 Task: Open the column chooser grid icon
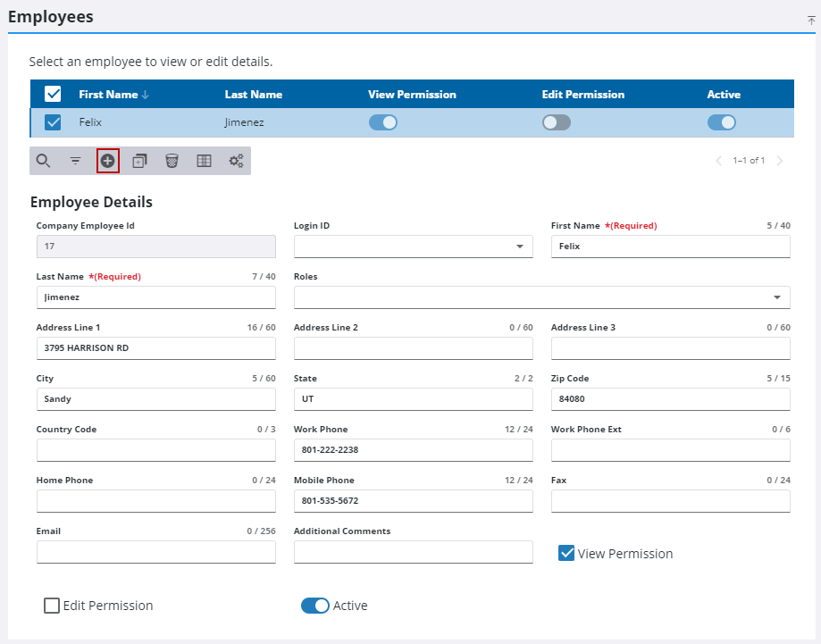pyautogui.click(x=204, y=161)
